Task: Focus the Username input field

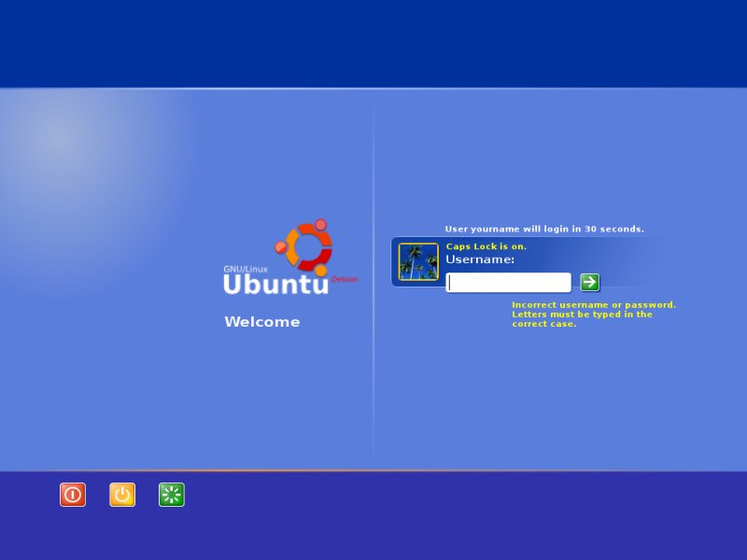Action: [x=508, y=283]
